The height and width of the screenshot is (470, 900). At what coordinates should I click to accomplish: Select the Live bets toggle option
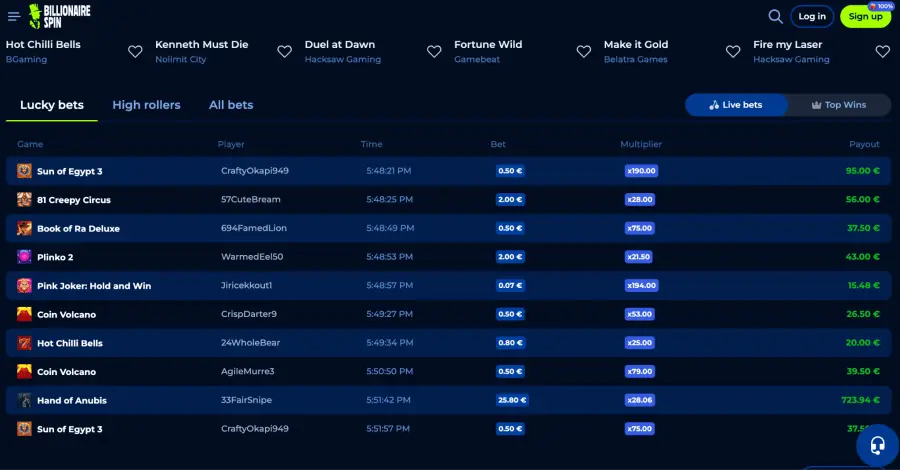click(736, 105)
